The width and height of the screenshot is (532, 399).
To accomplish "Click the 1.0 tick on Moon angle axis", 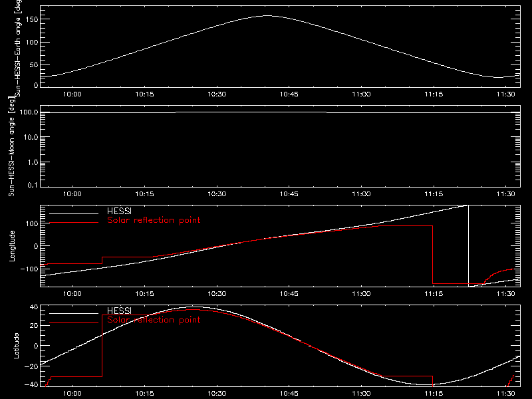I will coord(33,162).
